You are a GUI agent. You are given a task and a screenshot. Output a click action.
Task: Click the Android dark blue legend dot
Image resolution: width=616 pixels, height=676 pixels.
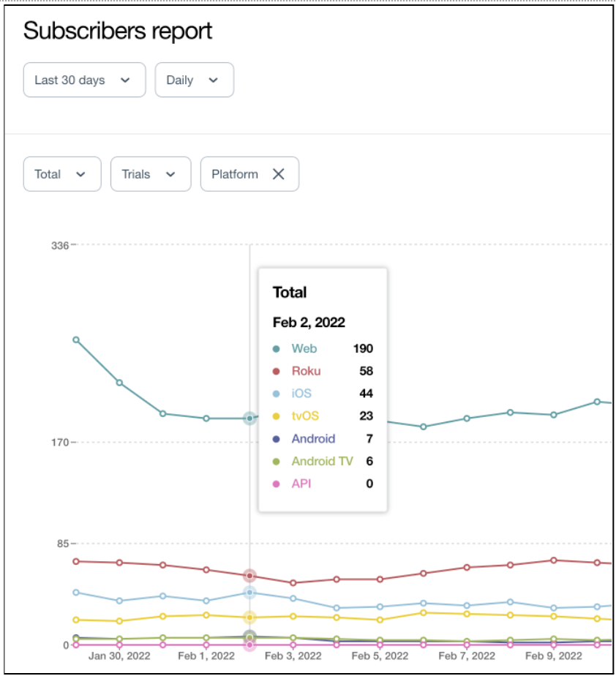point(276,439)
